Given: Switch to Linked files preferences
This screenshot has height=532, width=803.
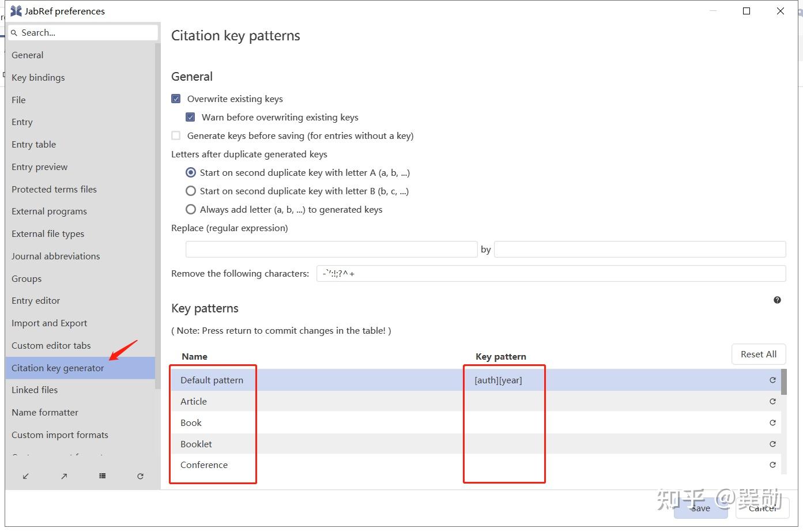Looking at the screenshot, I should click(35, 390).
